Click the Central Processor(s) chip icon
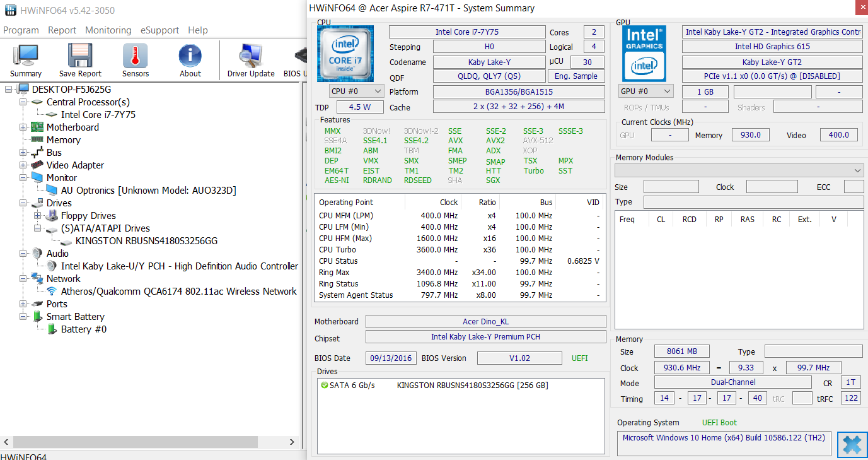The width and height of the screenshot is (868, 460). [38, 102]
